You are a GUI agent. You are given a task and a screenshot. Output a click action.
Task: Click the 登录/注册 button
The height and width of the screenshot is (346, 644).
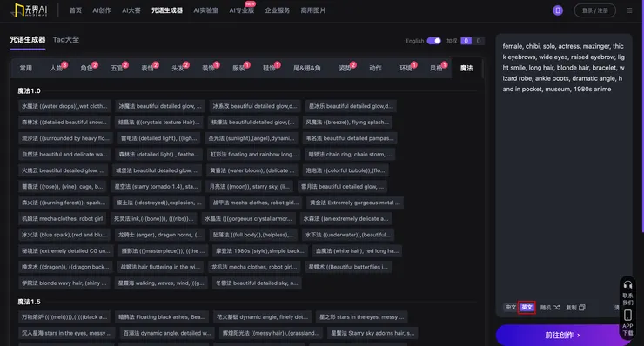pyautogui.click(x=594, y=10)
